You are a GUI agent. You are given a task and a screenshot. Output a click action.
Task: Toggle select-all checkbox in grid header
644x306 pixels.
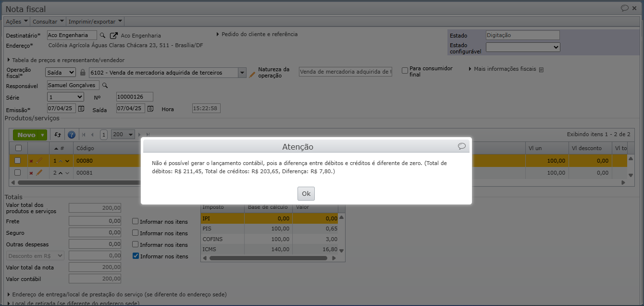pyautogui.click(x=18, y=148)
